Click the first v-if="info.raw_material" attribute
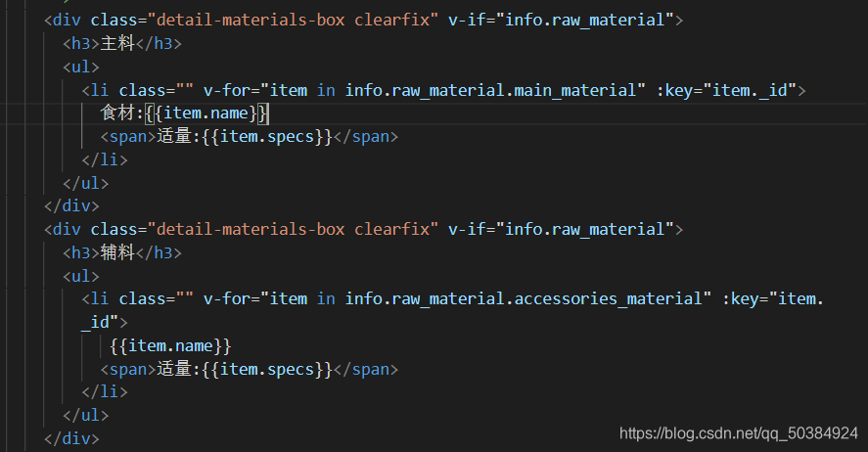868x452 pixels. coord(562,20)
